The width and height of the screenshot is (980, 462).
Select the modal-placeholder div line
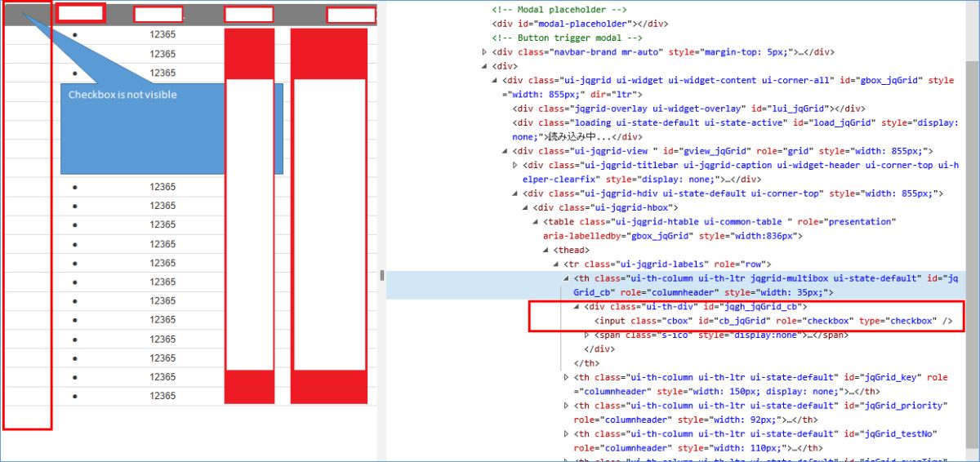click(x=580, y=24)
